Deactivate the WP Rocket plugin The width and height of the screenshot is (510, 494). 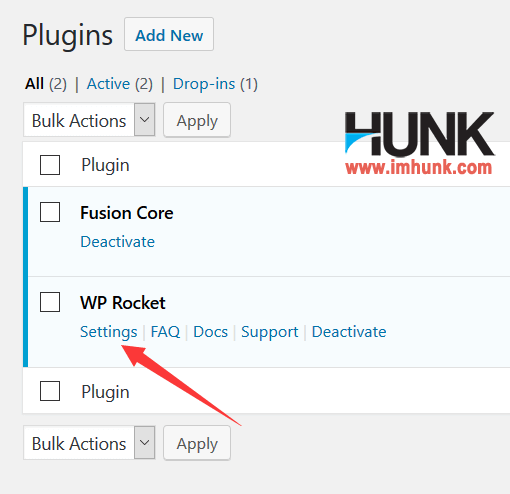[349, 332]
